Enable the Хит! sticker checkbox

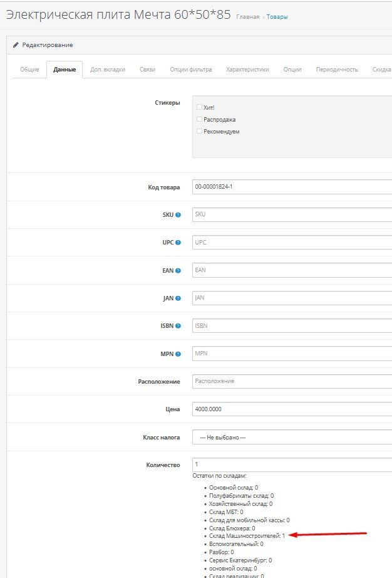coord(199,107)
